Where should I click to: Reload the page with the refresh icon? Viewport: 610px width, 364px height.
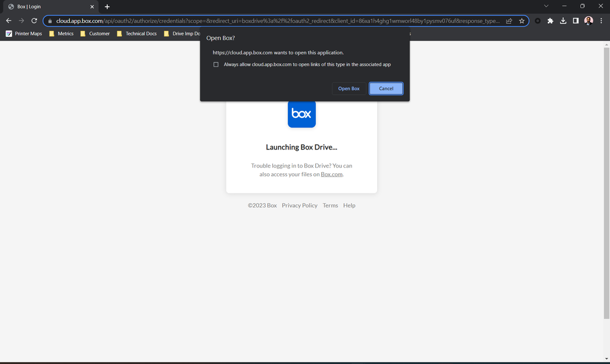[34, 20]
